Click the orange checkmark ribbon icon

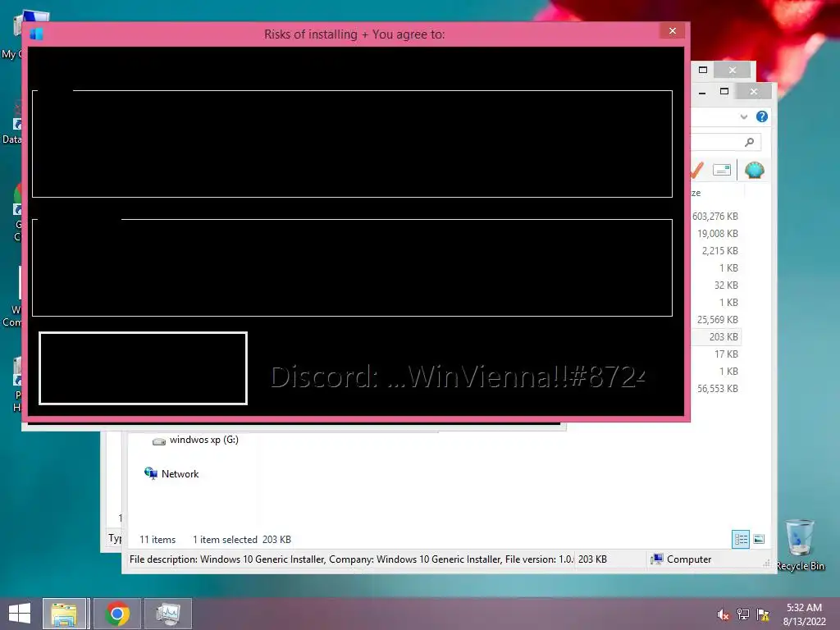pos(696,171)
